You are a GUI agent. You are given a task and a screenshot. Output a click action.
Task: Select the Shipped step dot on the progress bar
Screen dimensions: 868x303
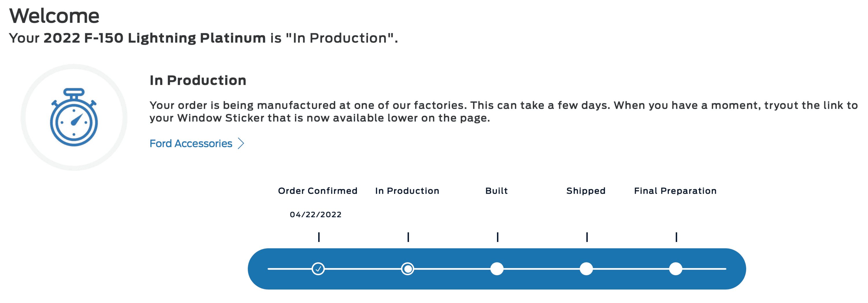coord(586,269)
